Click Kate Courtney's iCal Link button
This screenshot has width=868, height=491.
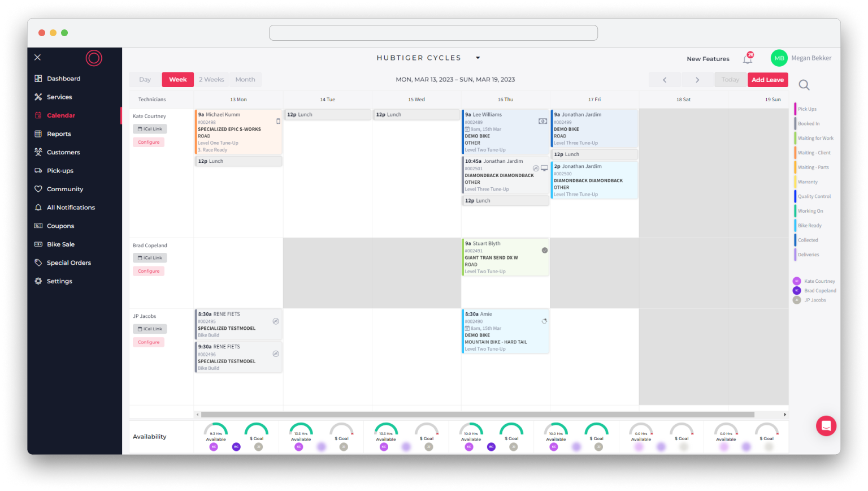[x=149, y=128]
